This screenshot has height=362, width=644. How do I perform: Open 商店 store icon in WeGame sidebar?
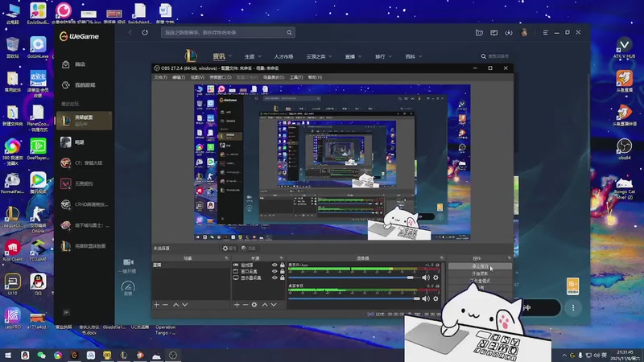tap(66, 64)
